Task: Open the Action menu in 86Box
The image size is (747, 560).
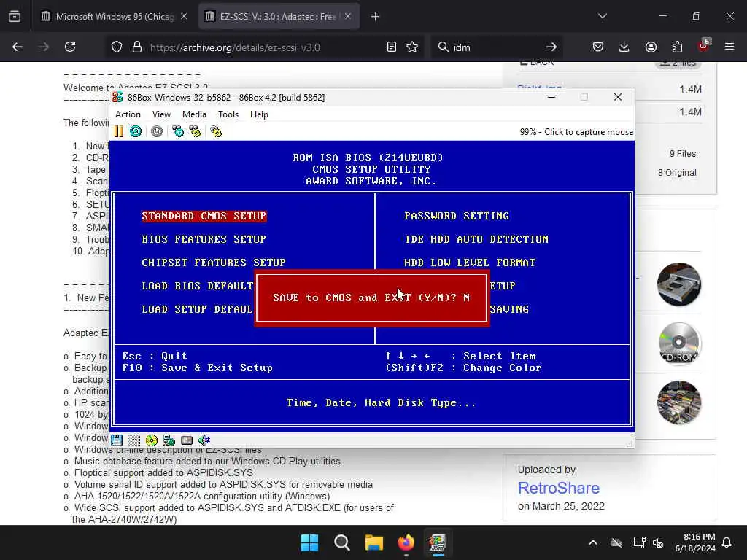Action: pos(128,114)
